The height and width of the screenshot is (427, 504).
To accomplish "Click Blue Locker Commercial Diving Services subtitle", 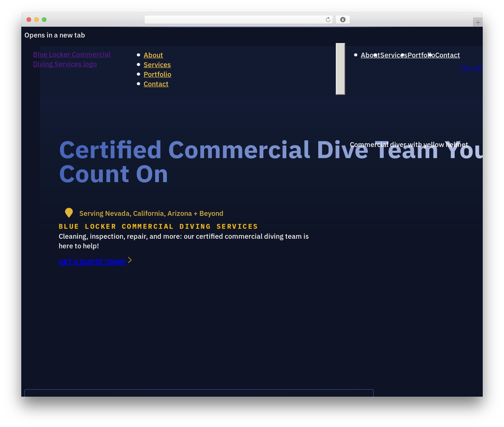I will [158, 226].
